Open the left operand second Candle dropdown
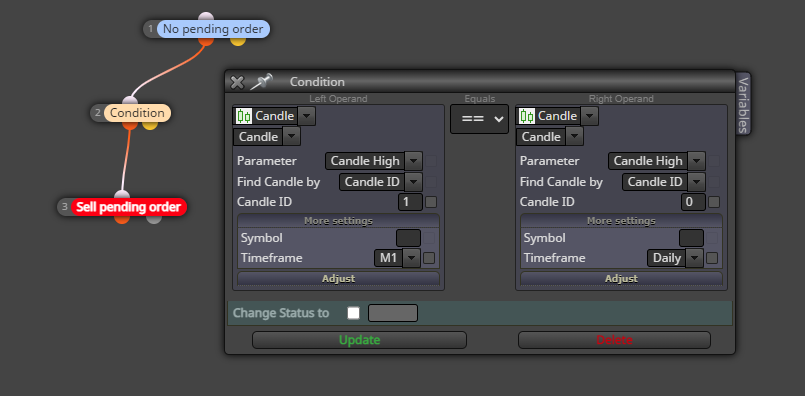805x396 pixels. 292,137
